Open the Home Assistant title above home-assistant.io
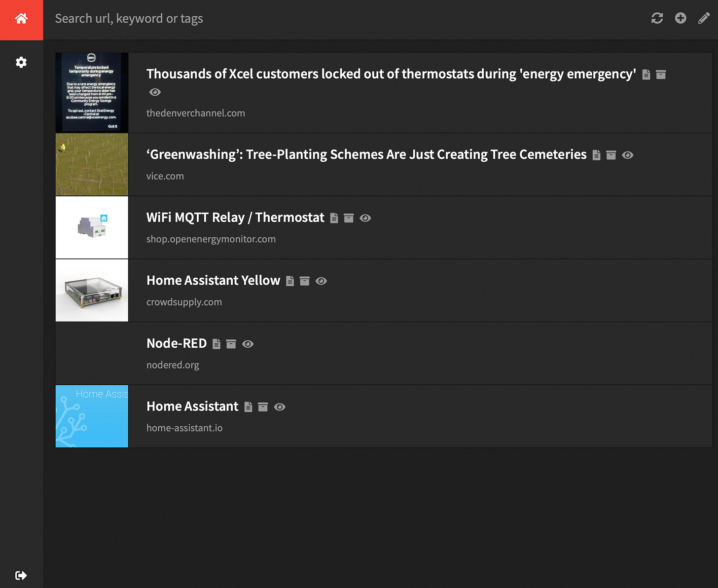 tap(192, 406)
